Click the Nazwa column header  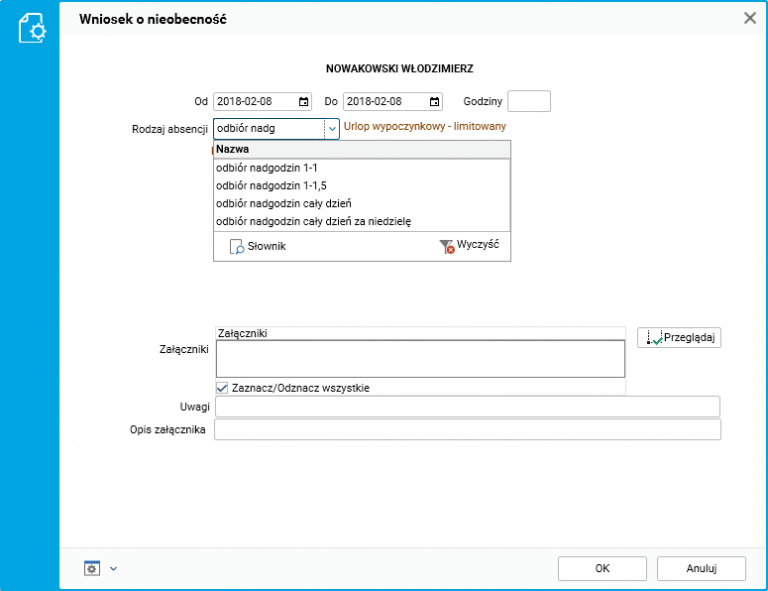tap(362, 149)
